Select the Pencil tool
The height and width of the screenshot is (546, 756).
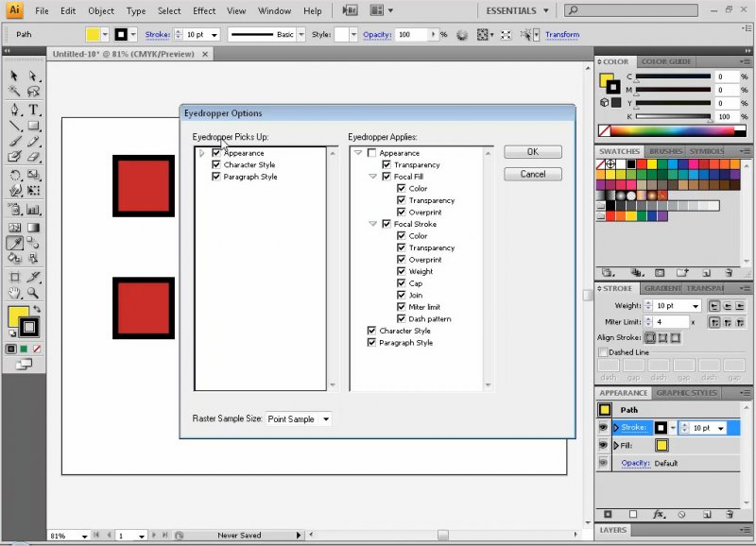(x=33, y=141)
